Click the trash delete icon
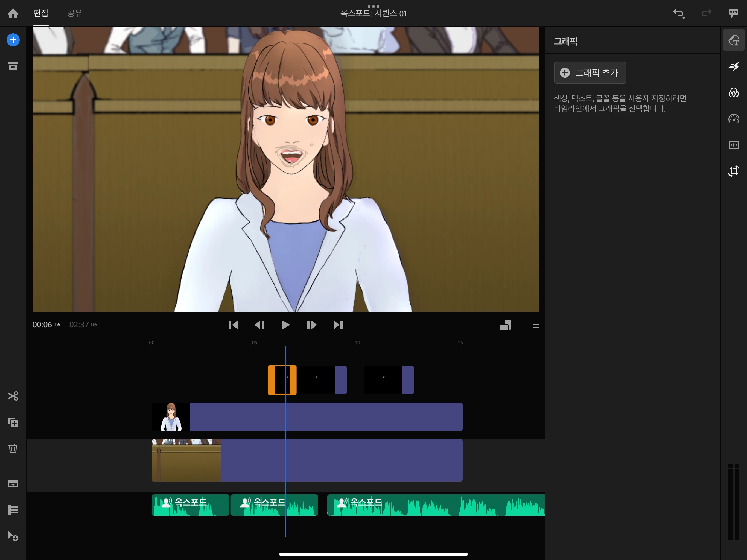The width and height of the screenshot is (747, 560). (x=13, y=448)
